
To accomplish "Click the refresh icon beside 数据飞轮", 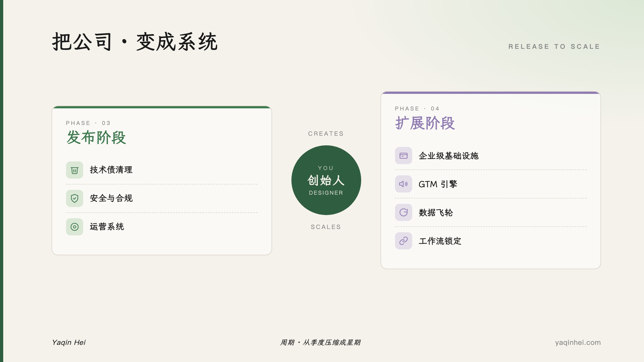I will [404, 212].
